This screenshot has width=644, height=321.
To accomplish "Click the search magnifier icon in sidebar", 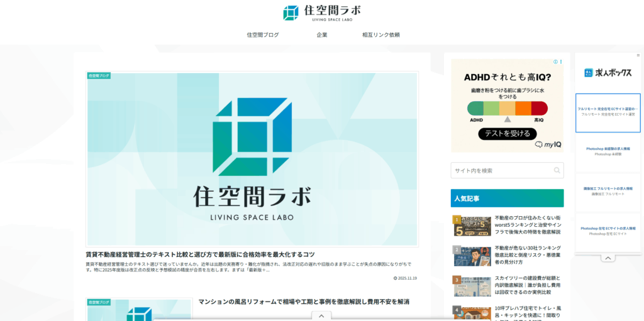I will click(557, 170).
